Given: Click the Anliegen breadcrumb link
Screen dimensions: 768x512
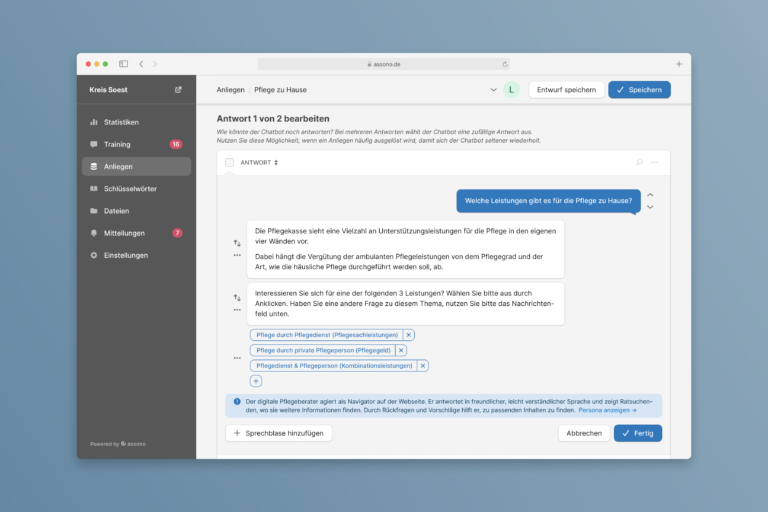Looking at the screenshot, I should 230,90.
